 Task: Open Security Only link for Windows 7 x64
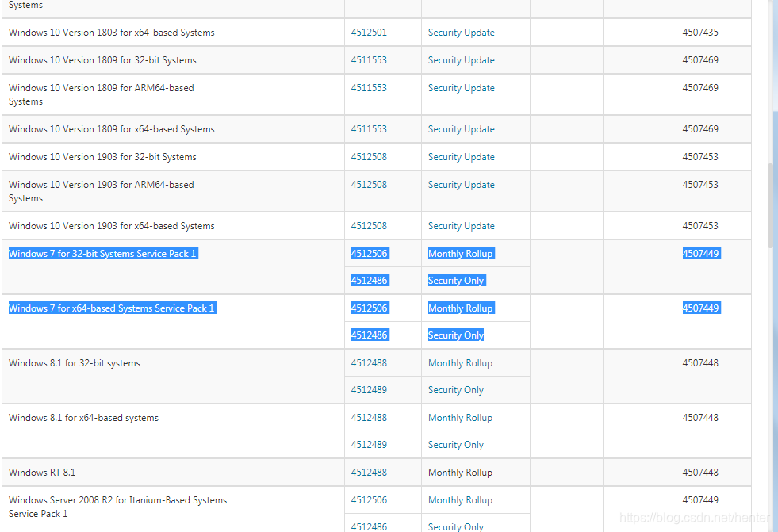coord(455,335)
